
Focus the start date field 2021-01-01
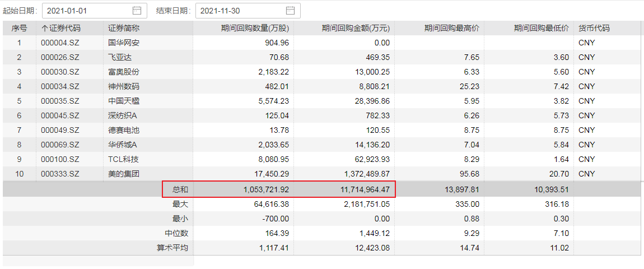tap(95, 11)
